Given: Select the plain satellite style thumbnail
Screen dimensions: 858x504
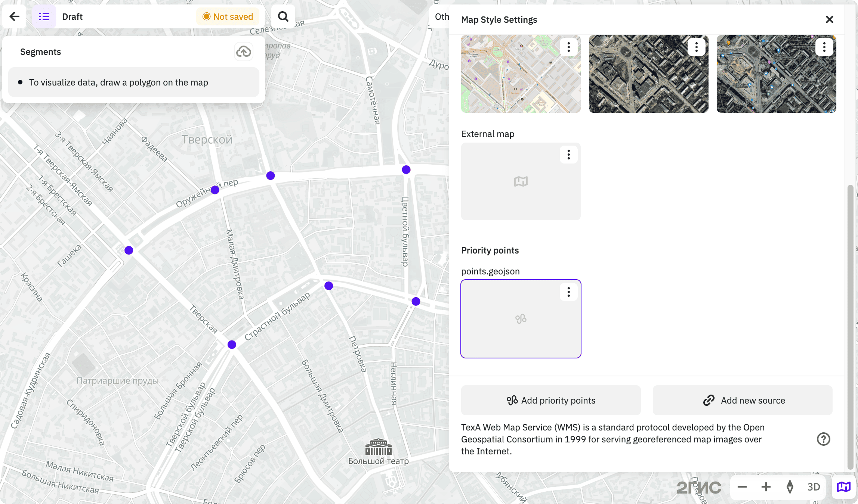Looking at the screenshot, I should point(648,74).
